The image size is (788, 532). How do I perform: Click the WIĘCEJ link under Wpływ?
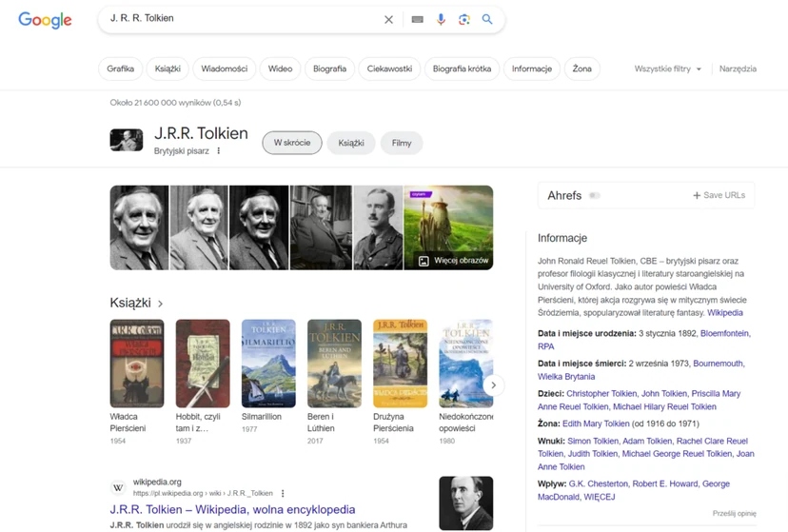point(600,497)
